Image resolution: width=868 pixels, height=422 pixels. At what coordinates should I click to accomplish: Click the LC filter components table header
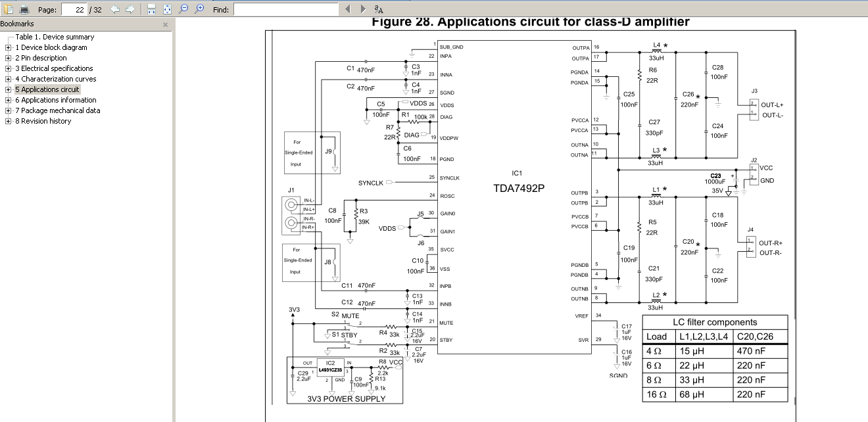tap(714, 322)
